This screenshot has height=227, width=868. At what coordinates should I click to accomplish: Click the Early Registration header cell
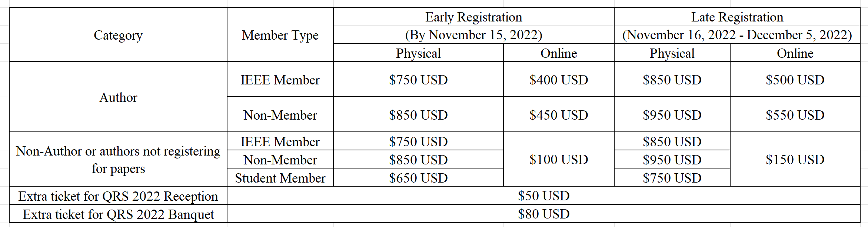pyautogui.click(x=474, y=26)
